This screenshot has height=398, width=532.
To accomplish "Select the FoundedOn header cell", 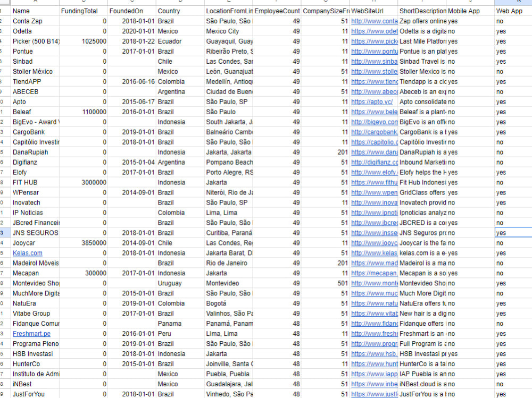I will point(132,11).
